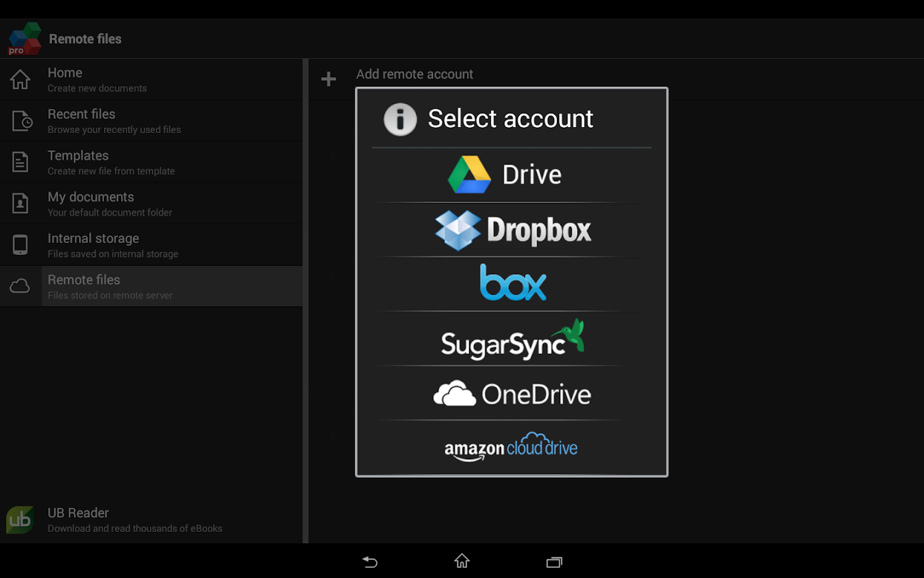Click the Templates document icon

(21, 162)
